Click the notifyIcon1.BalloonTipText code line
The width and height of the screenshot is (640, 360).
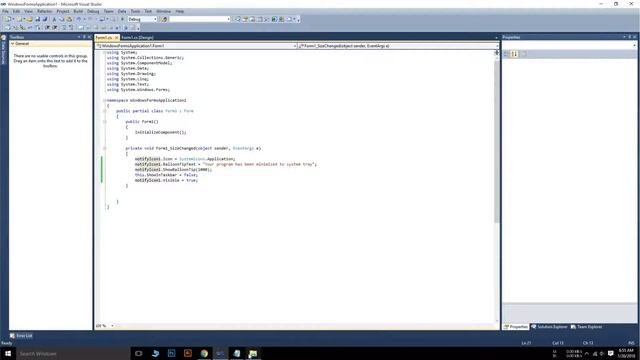coord(226,164)
